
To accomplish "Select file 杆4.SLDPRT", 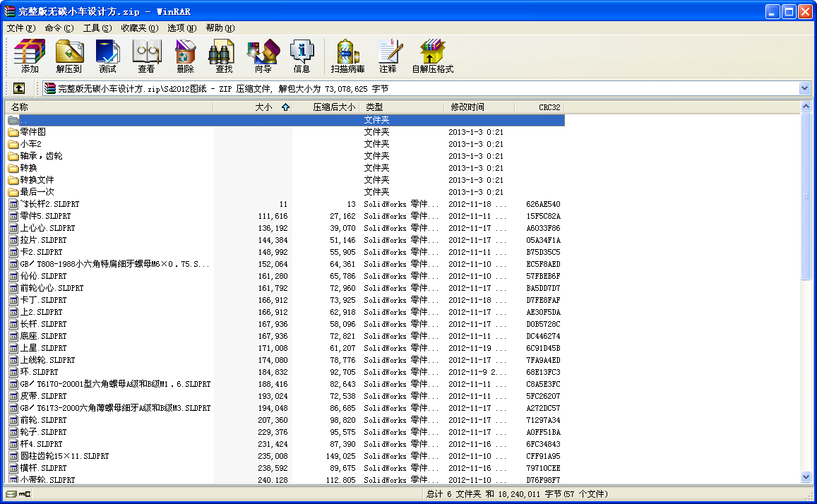I will point(285,444).
